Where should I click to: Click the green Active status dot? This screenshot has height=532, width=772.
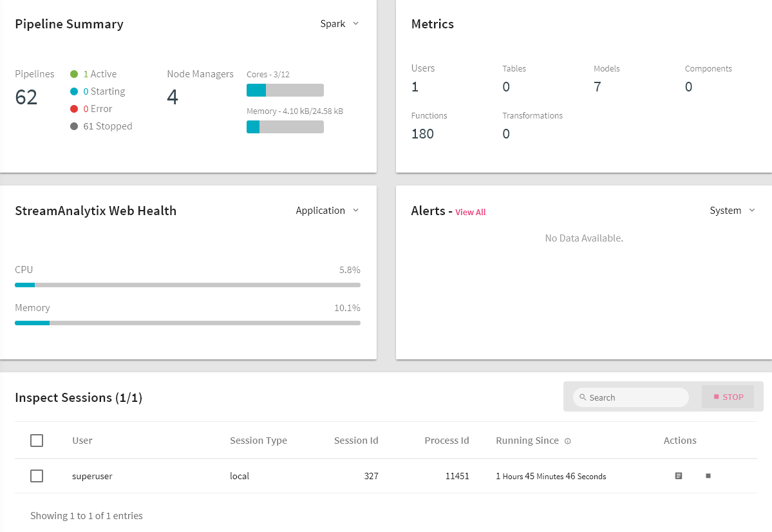[74, 74]
